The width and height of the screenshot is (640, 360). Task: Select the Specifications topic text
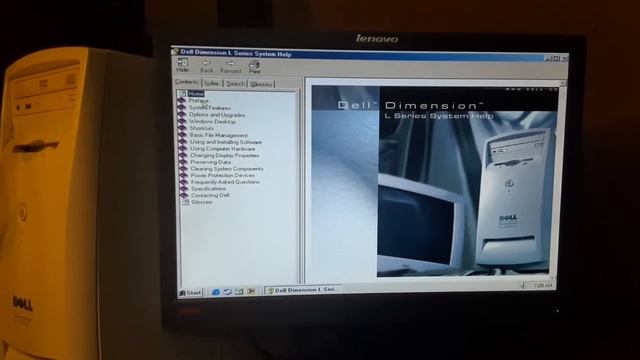[208, 189]
